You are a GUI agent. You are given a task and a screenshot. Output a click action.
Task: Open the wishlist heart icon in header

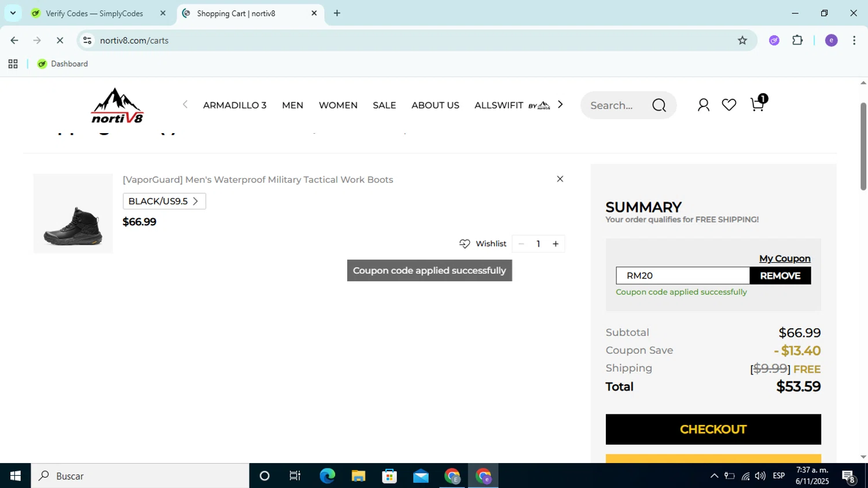pos(729,105)
